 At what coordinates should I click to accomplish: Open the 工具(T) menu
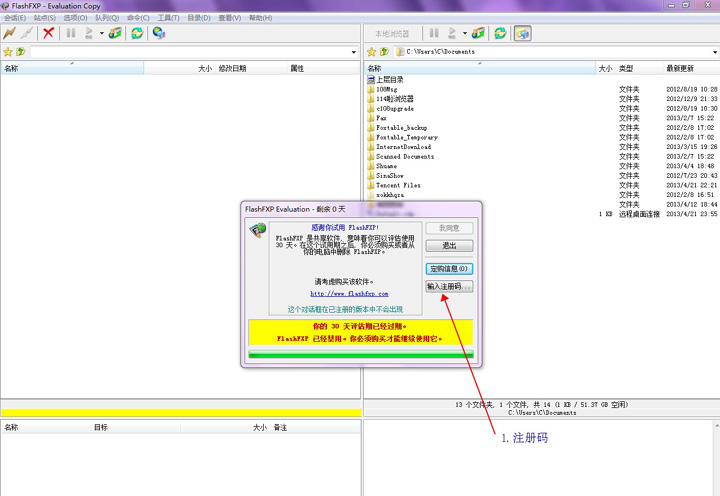coord(168,18)
